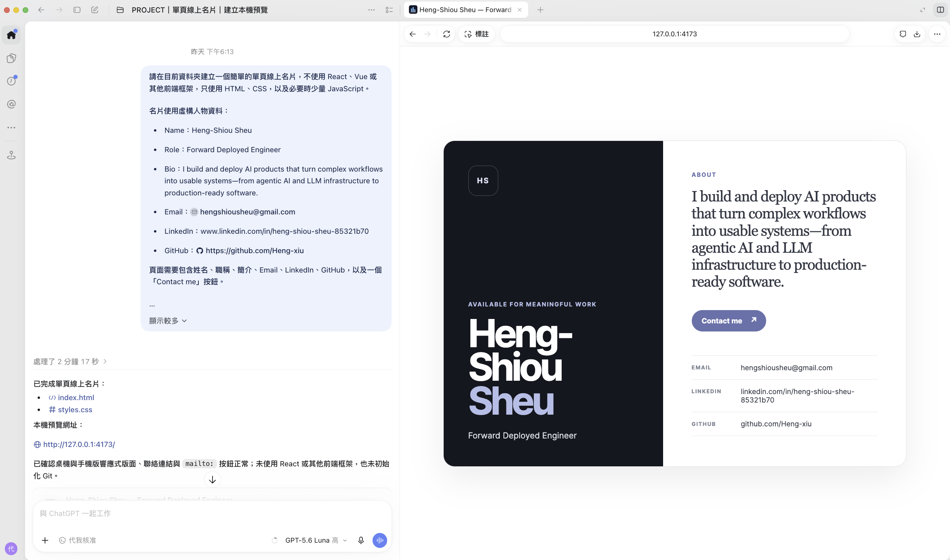Viewport: 950px width, 560px height.
Task: Start voice mode with waveform button
Action: click(380, 540)
